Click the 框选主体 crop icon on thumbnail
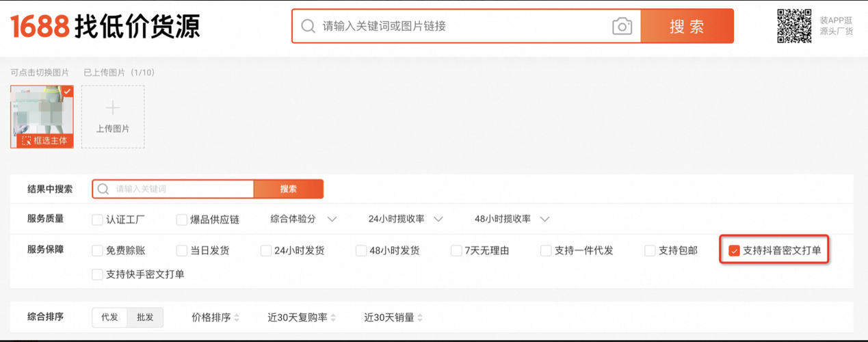The width and height of the screenshot is (868, 342). tap(27, 141)
